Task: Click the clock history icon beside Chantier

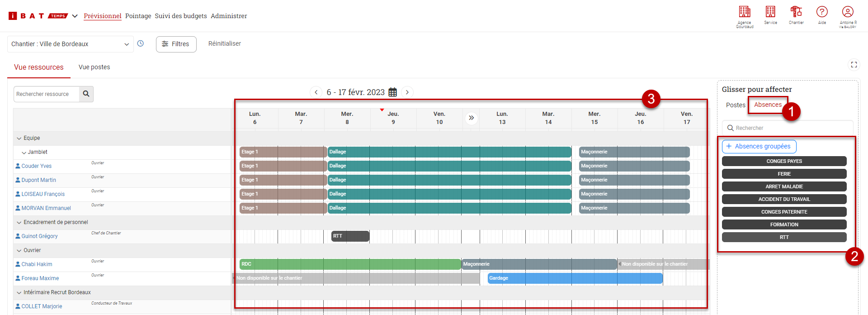Action: (x=141, y=44)
